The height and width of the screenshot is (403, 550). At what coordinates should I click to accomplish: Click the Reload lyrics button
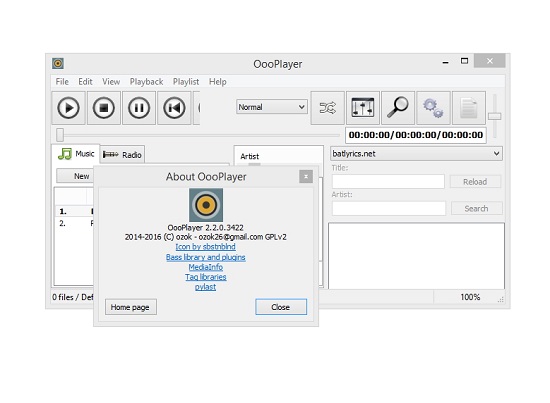[475, 182]
